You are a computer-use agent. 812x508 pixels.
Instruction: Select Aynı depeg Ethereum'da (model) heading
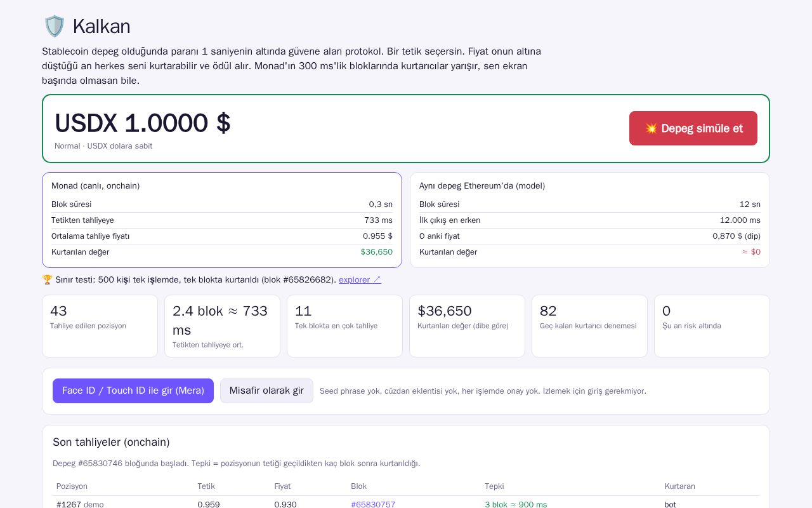(482, 185)
